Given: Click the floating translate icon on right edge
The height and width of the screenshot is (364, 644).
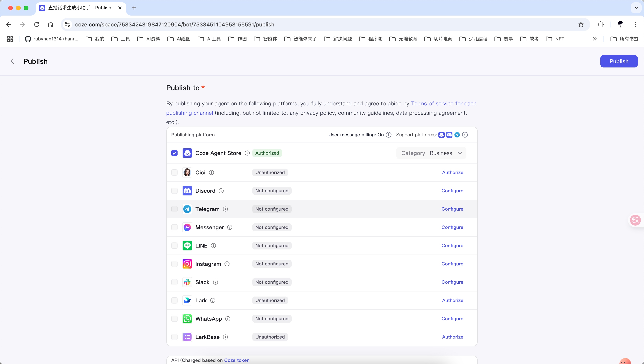Looking at the screenshot, I should tap(635, 220).
